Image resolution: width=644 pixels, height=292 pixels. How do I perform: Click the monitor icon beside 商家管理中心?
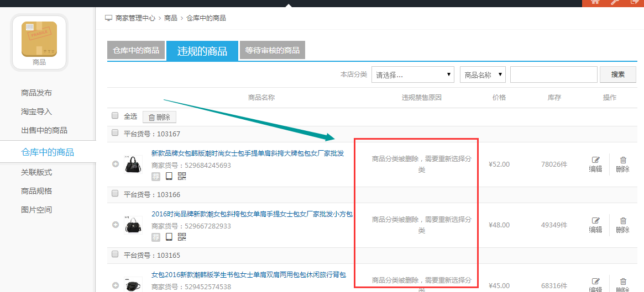[108, 18]
